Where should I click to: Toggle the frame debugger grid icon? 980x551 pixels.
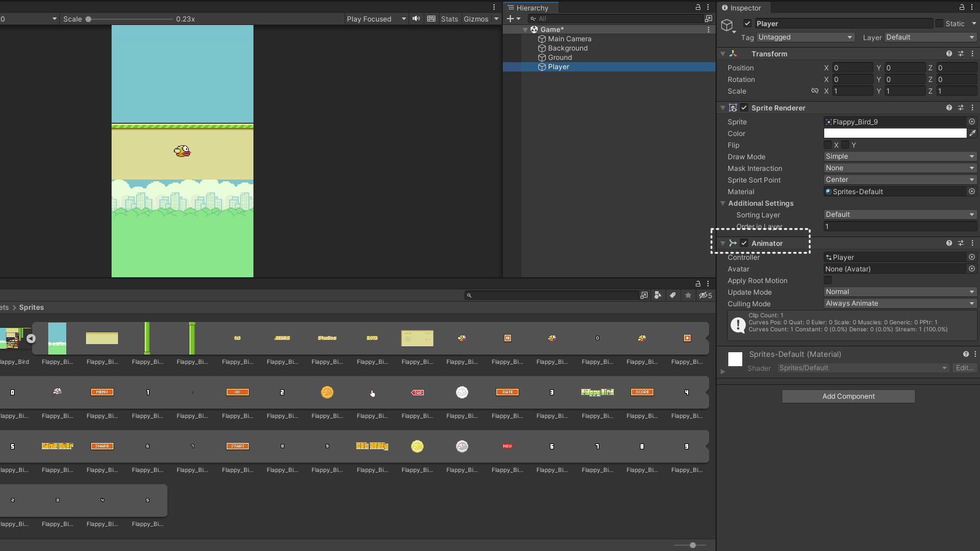click(x=431, y=19)
